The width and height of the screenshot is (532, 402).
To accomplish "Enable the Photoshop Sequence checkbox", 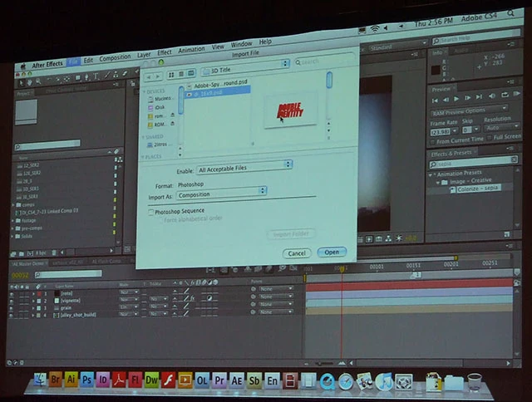I will pos(151,213).
